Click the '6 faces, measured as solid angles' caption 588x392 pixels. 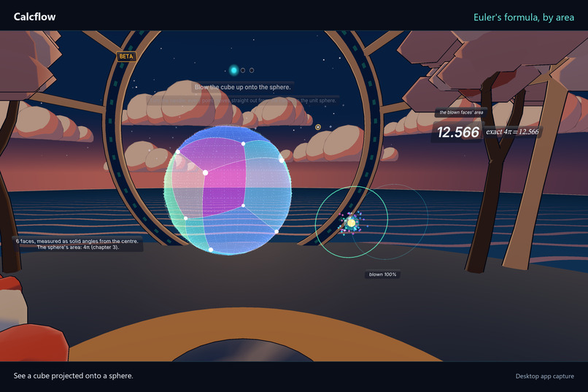tap(77, 245)
